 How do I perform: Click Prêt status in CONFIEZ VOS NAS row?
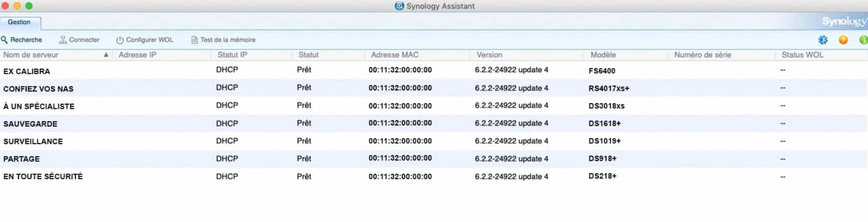click(304, 88)
